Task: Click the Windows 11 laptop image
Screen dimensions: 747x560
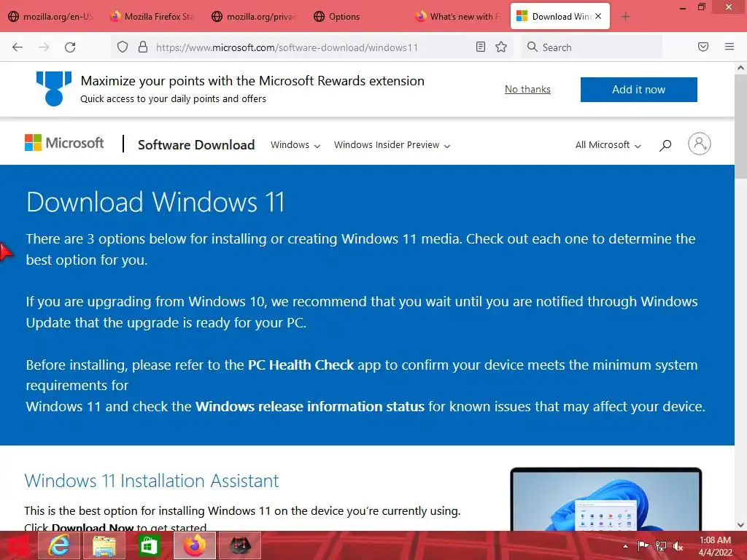Action: (x=606, y=499)
